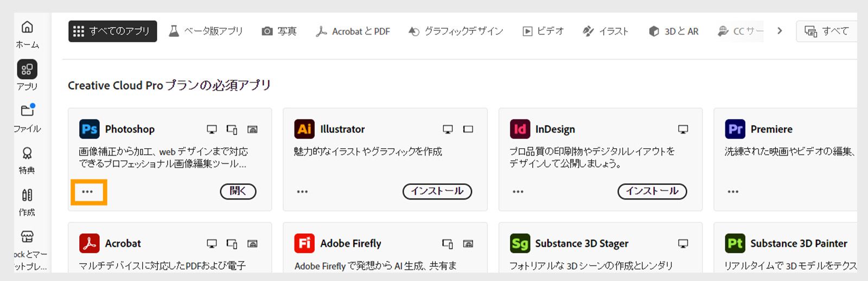This screenshot has height=281, width=868.
Task: Open Photoshop with the 開く button
Action: 238,191
